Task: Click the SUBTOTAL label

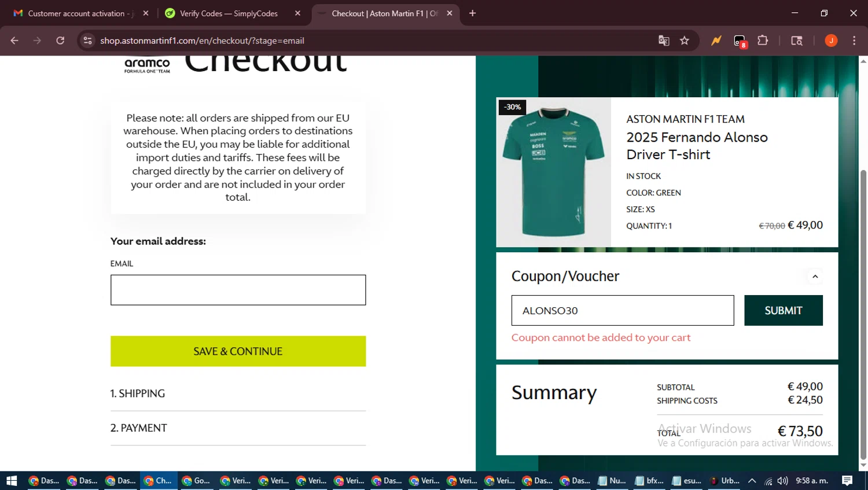Action: (x=676, y=388)
